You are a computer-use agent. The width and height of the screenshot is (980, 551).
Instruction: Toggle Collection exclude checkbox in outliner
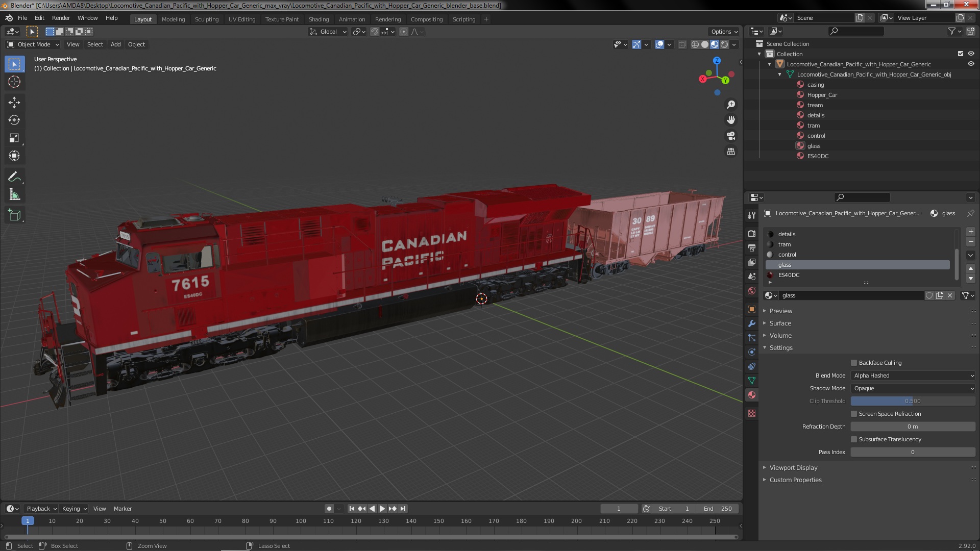pyautogui.click(x=961, y=54)
